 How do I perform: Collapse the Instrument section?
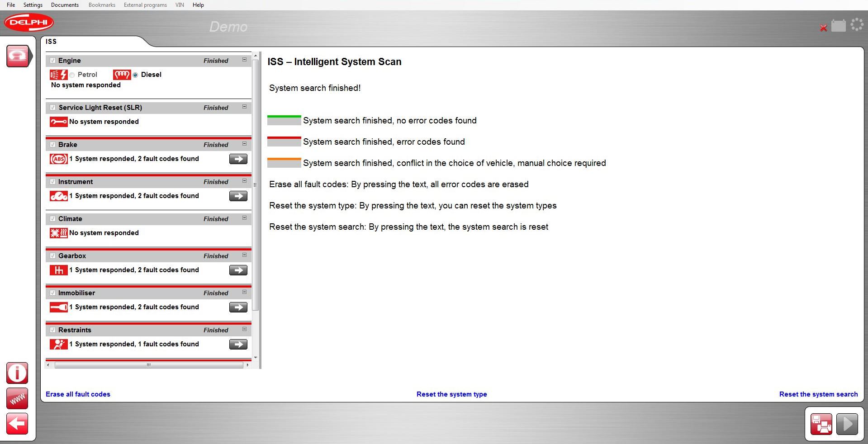tap(244, 181)
